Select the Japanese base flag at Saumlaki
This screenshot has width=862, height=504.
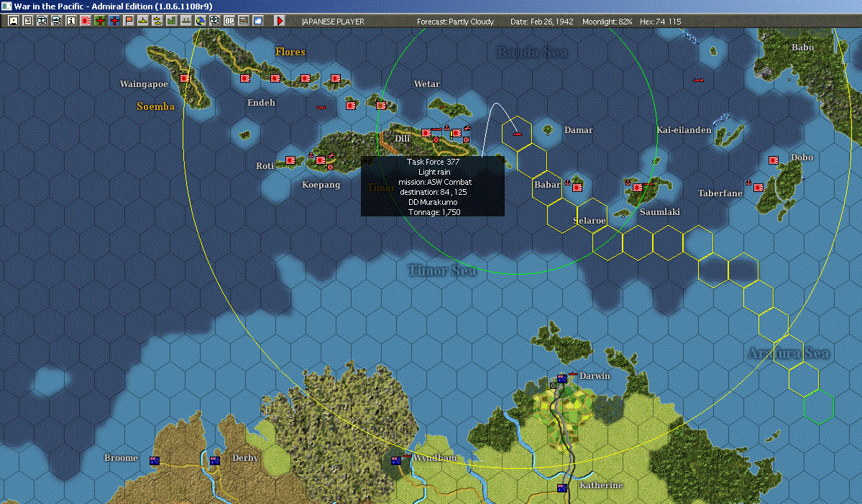(x=638, y=188)
